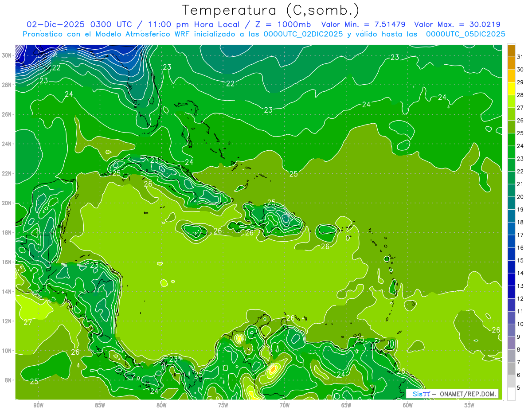Click the 27 contour label on the map
This screenshot has height=411, width=532.
pos(28,322)
